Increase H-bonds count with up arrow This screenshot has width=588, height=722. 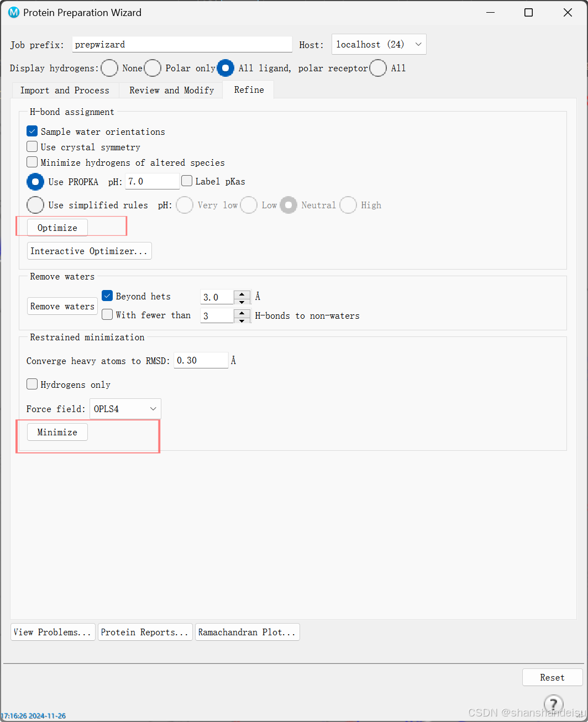click(242, 313)
